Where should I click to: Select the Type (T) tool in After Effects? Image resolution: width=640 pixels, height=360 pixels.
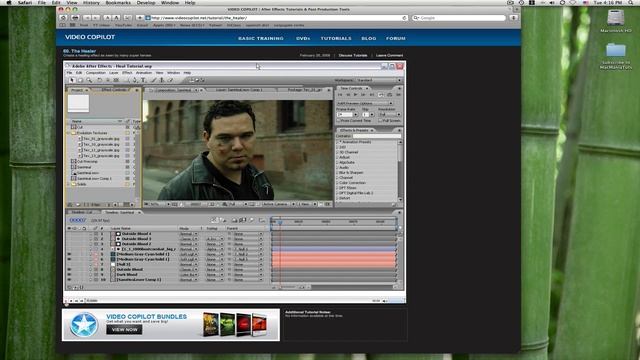pos(143,80)
